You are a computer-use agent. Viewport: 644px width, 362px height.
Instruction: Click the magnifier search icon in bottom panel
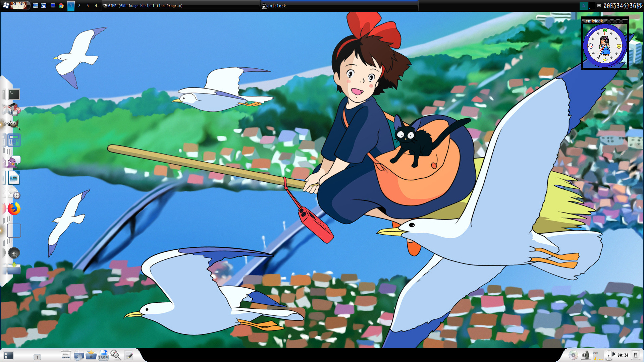115,355
